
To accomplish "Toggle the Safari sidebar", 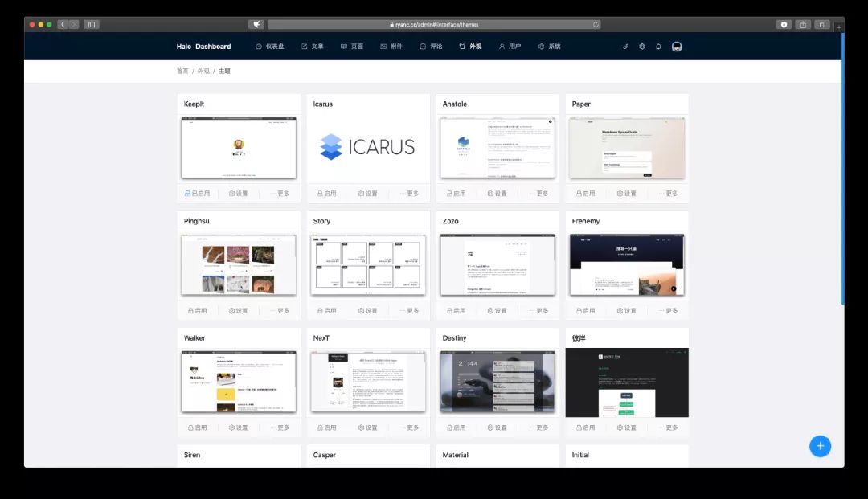I will [92, 24].
